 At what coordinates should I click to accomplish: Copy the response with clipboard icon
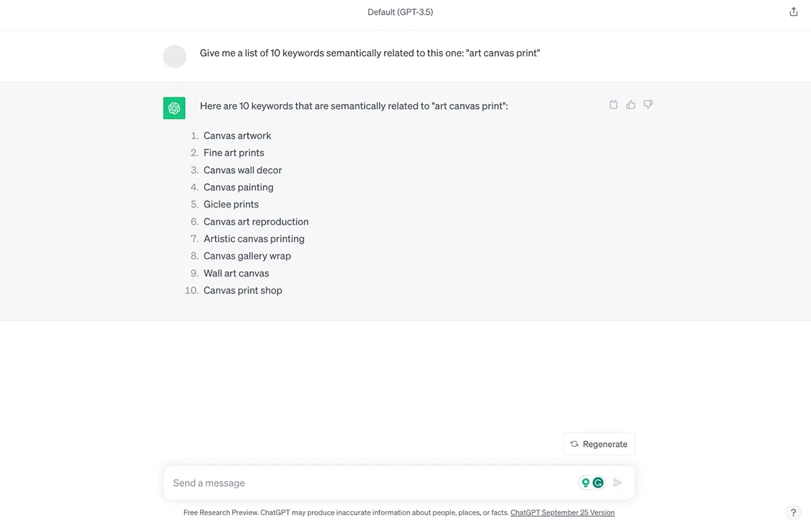pyautogui.click(x=614, y=105)
